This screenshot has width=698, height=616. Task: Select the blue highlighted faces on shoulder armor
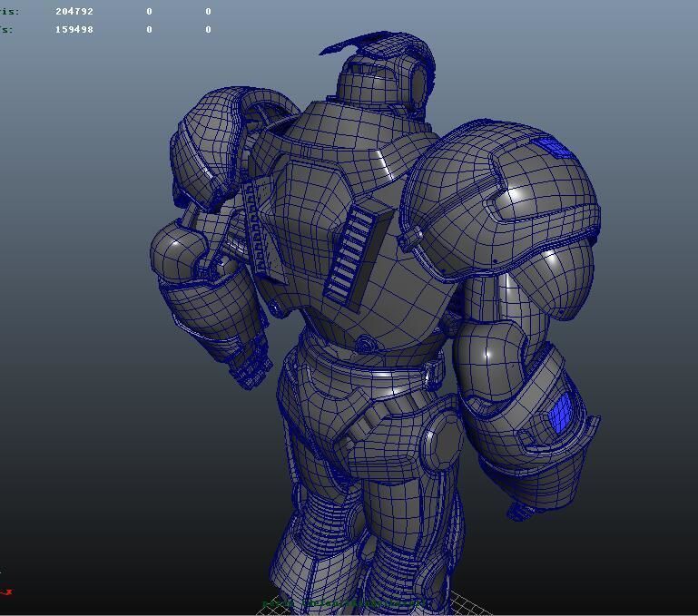(553, 146)
